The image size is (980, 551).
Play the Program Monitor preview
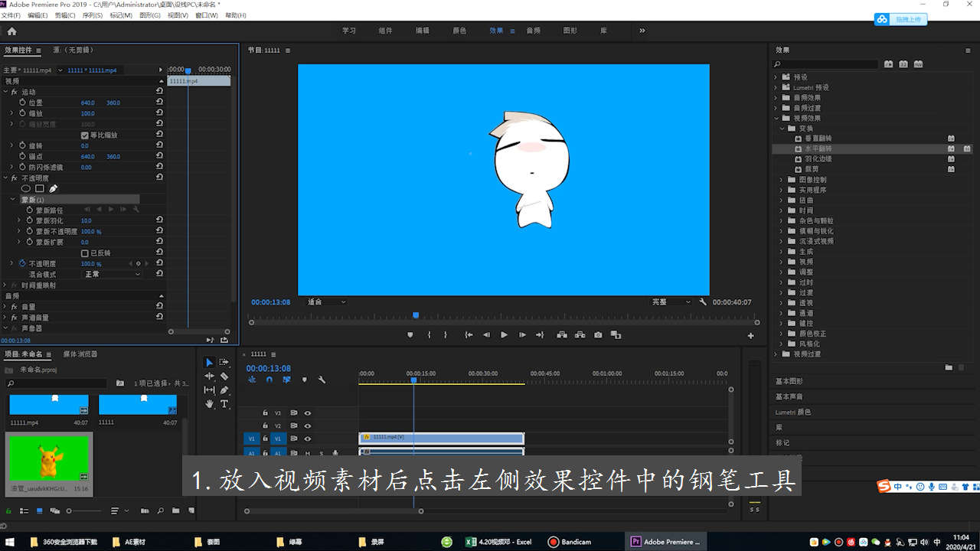tap(504, 334)
